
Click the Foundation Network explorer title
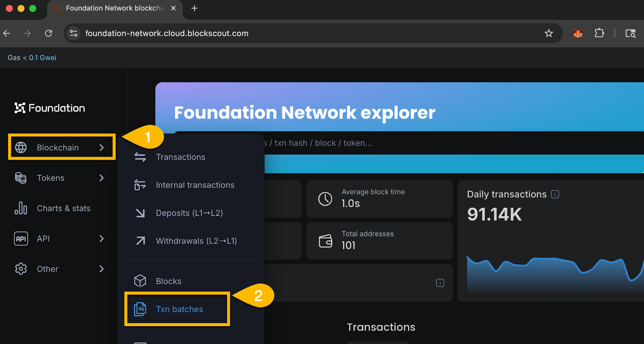[305, 113]
